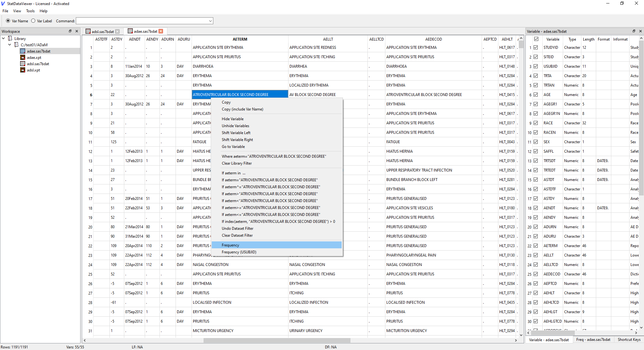Open the Command dropdown arrow

coord(210,21)
